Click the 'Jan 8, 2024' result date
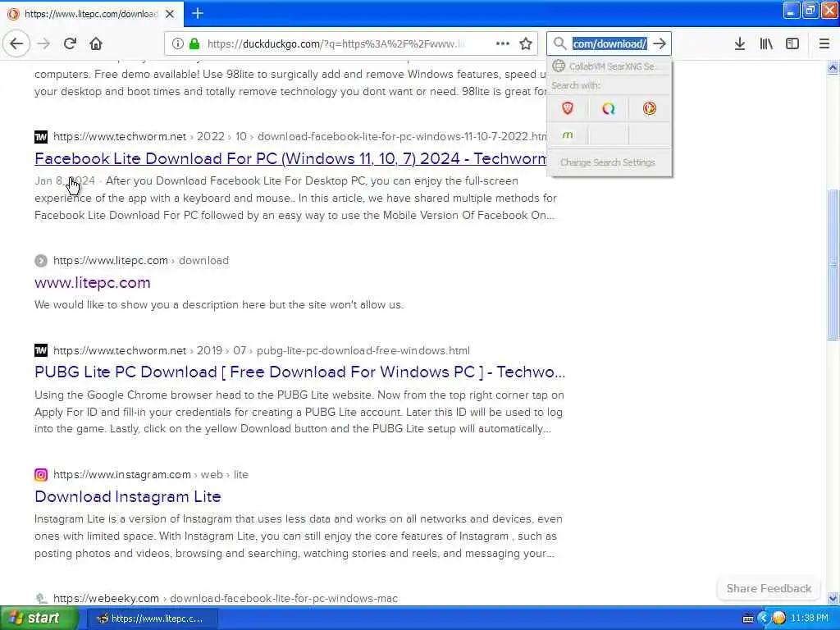The image size is (840, 630). [x=65, y=181]
